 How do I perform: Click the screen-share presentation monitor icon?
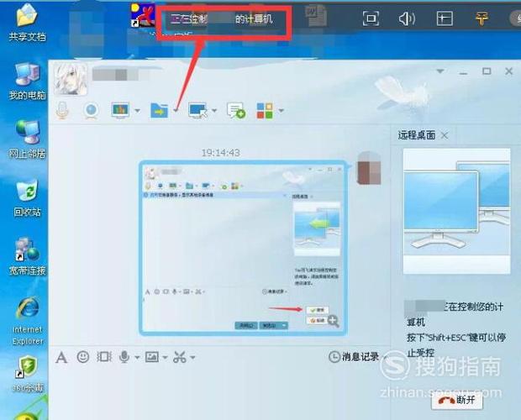(120, 110)
